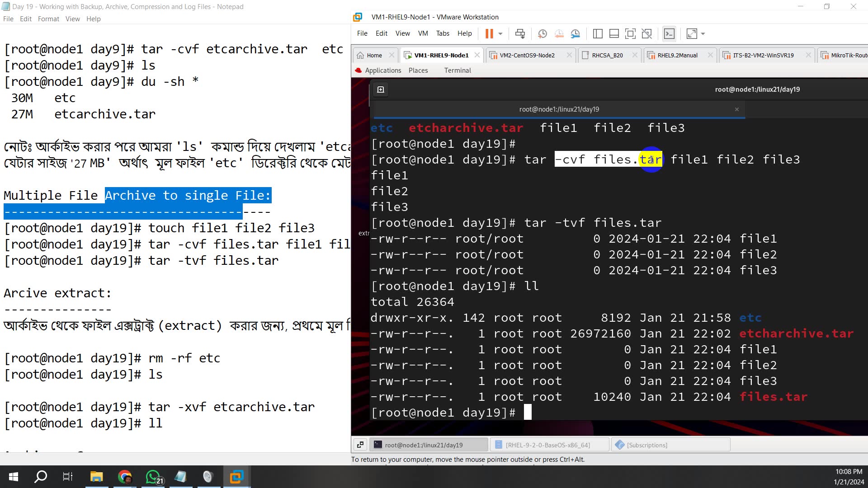Switch to RHCSA_B20 tab
Image resolution: width=868 pixels, height=488 pixels.
[607, 55]
